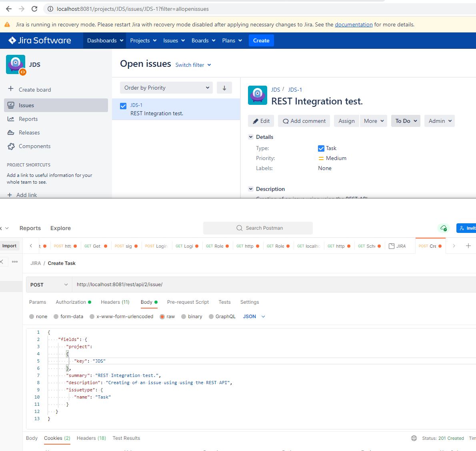The width and height of the screenshot is (476, 451).
Task: Click the Reports chart icon in Jira sidebar
Action: point(11,119)
